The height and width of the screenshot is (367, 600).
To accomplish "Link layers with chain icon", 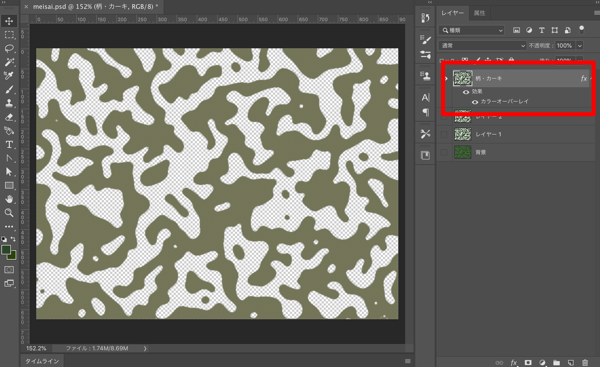I will point(499,362).
